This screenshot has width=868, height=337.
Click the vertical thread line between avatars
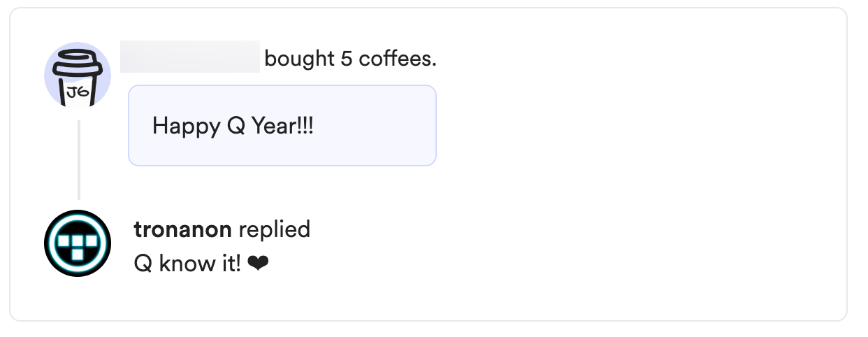click(78, 160)
